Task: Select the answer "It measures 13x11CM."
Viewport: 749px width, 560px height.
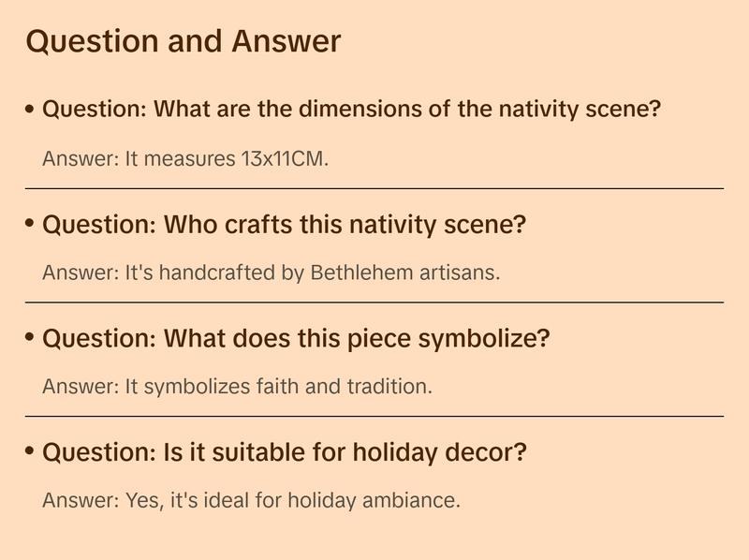Action: [185, 158]
